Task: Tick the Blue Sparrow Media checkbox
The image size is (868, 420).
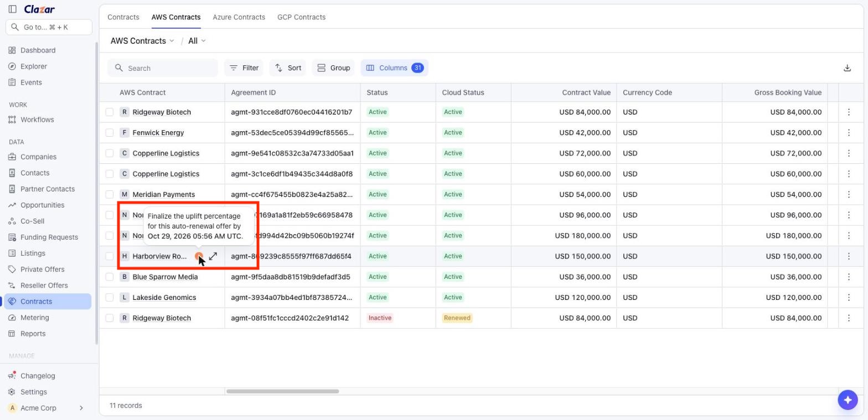Action: tap(110, 277)
